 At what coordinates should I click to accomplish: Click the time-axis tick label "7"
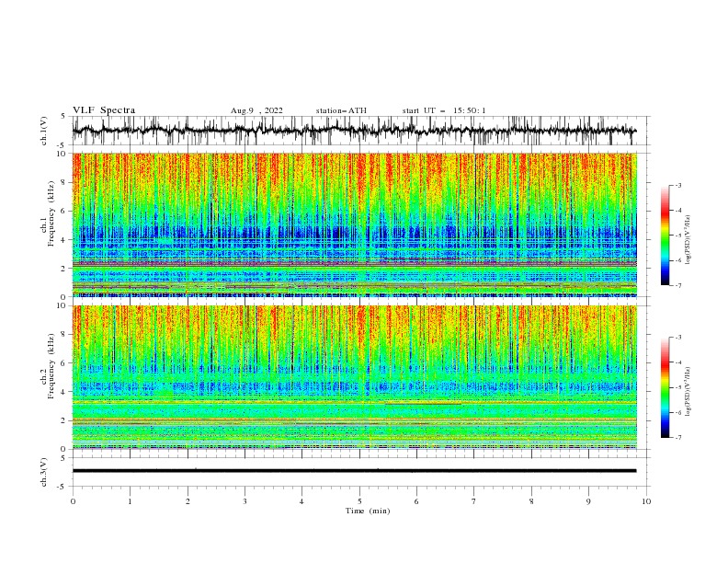(474, 501)
